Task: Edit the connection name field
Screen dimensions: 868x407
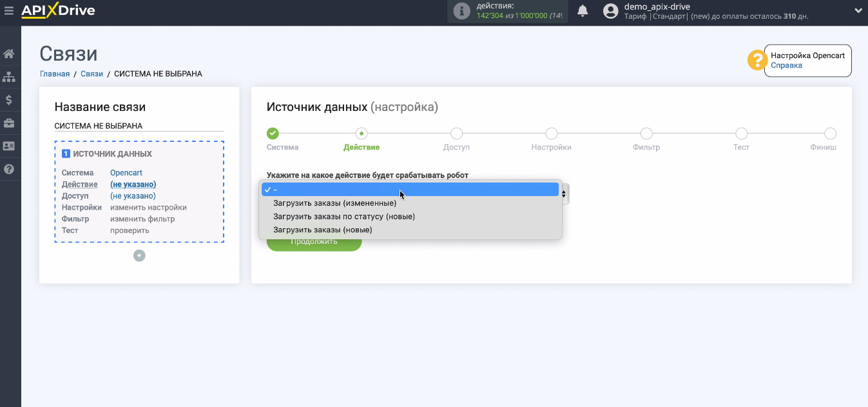Action: pyautogui.click(x=139, y=126)
